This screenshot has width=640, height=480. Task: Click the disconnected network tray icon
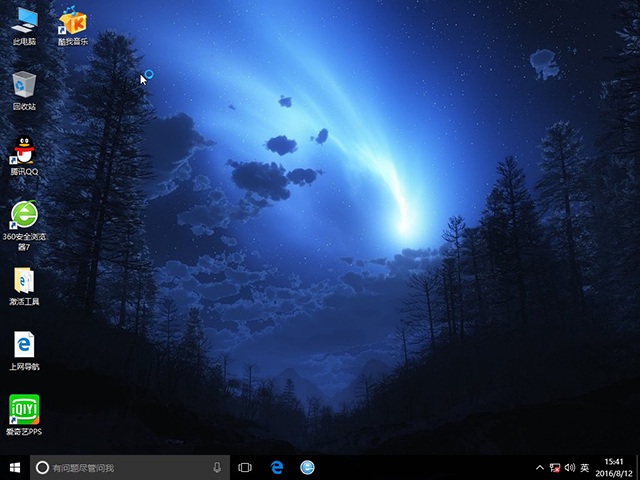coord(555,467)
